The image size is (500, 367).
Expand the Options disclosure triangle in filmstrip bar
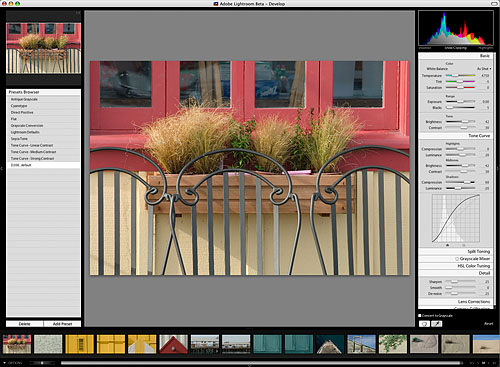coord(4,363)
